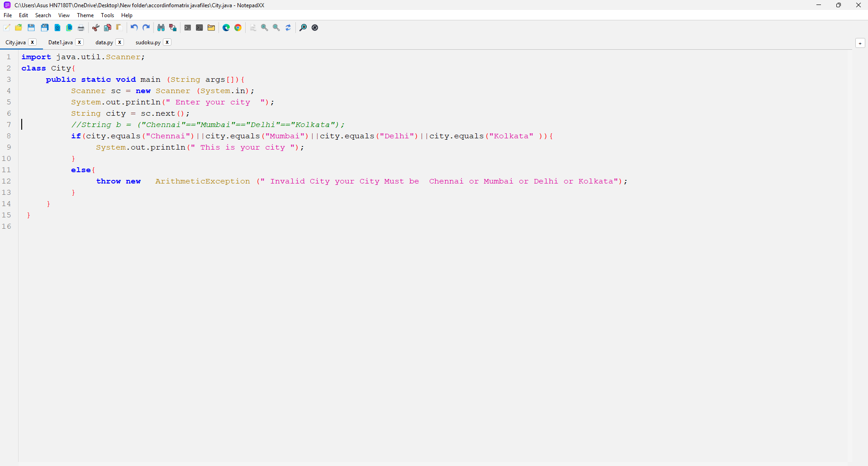
Task: Click 'Enter your city' string on line 5
Action: pos(215,102)
